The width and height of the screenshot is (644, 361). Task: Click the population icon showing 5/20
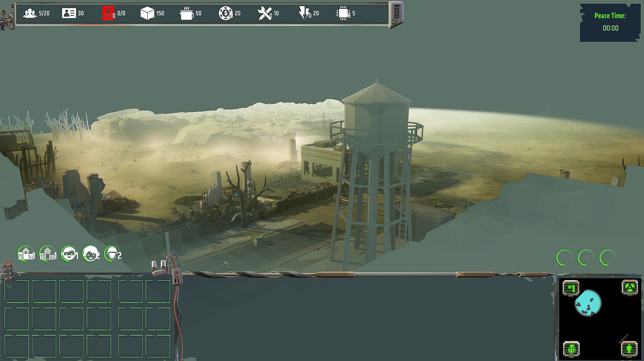(x=30, y=13)
